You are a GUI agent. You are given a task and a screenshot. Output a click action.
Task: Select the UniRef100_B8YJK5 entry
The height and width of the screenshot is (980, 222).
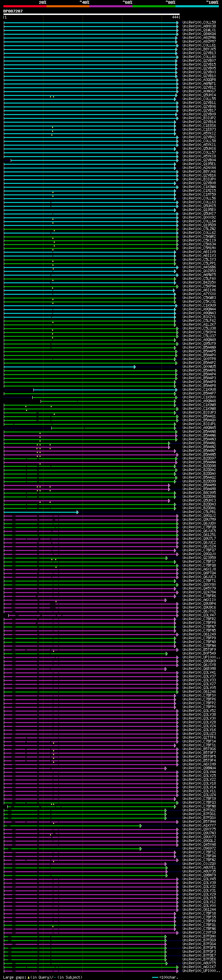(x=199, y=49)
